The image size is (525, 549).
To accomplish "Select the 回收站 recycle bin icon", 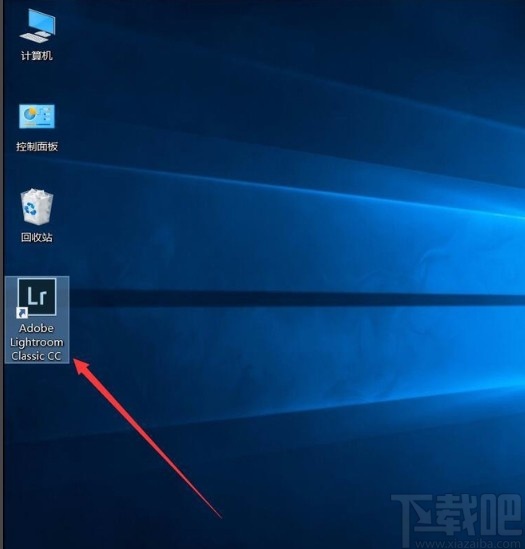I will click(37, 207).
